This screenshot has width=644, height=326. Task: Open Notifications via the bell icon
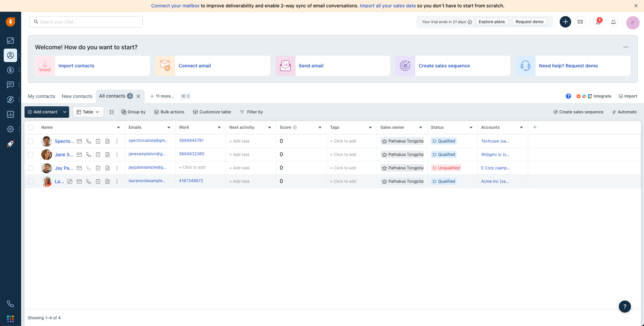(x=613, y=22)
